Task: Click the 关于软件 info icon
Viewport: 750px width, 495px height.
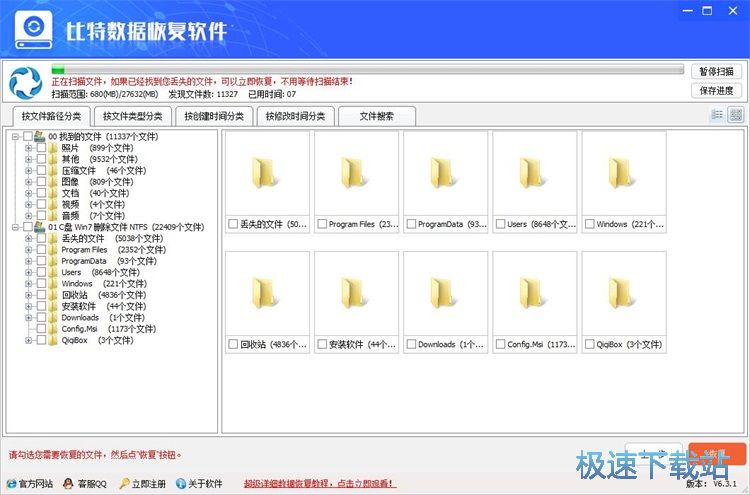Action: click(x=181, y=484)
